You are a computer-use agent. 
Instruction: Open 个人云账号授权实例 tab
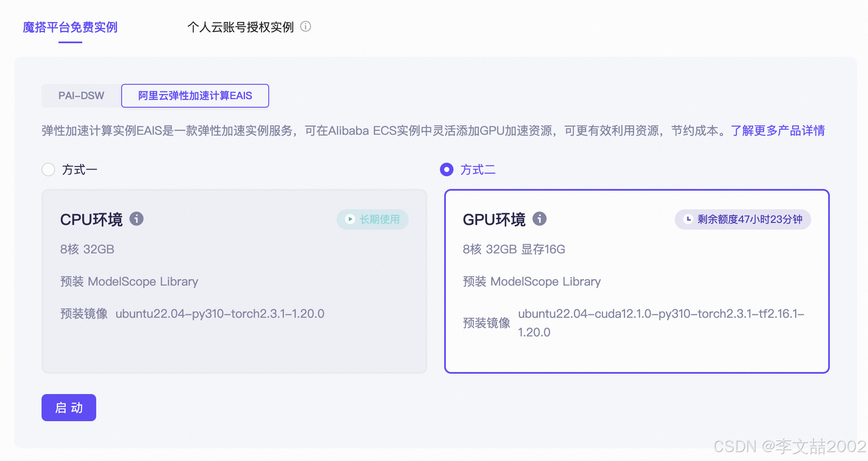pos(240,27)
